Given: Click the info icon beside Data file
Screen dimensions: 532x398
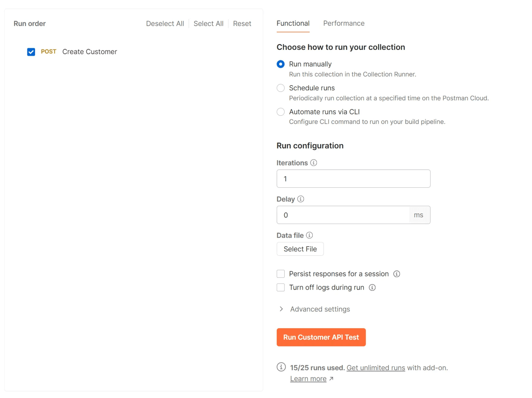Looking at the screenshot, I should [309, 235].
